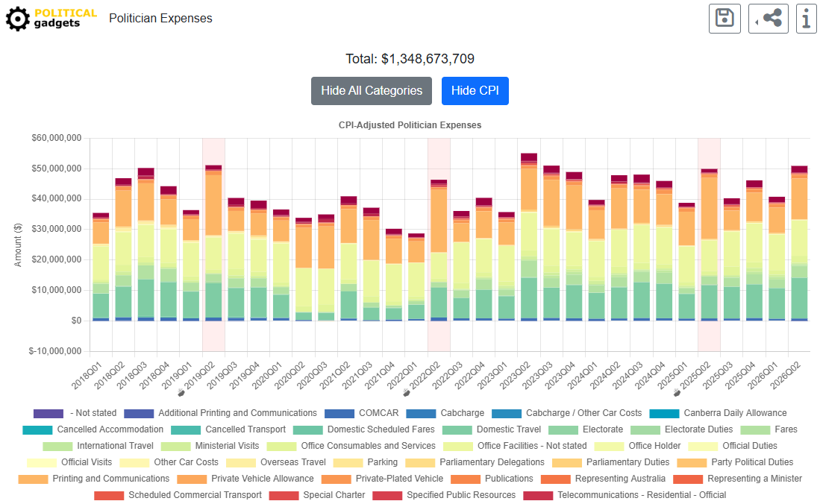Screen dimensions: 820x504
Task: Click Parliamentary Delegations legend label
Action: point(492,462)
